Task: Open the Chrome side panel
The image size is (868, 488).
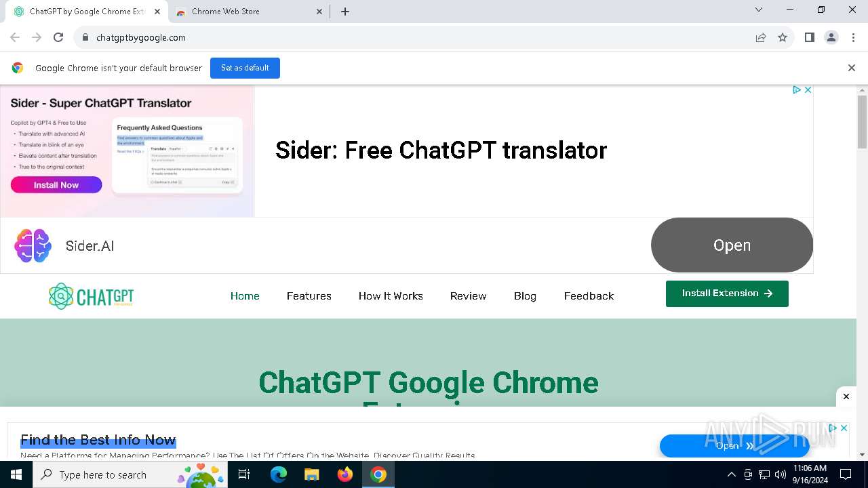Action: click(809, 37)
